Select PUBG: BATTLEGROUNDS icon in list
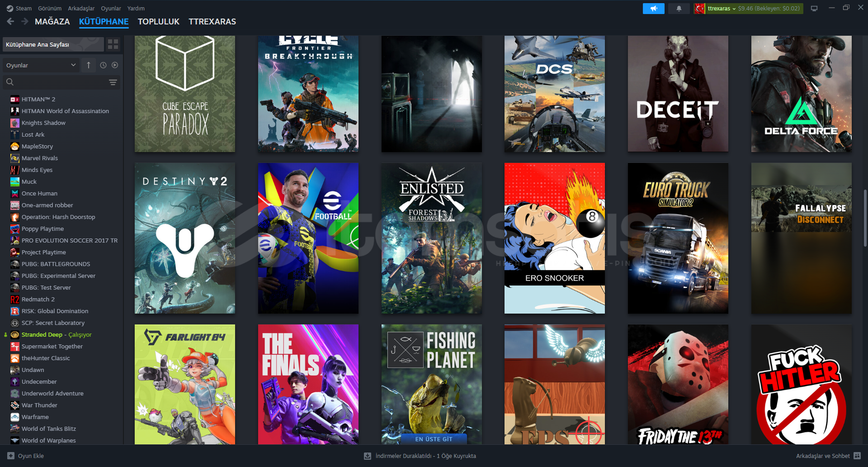Screen dimensions: 868x467 [15, 264]
